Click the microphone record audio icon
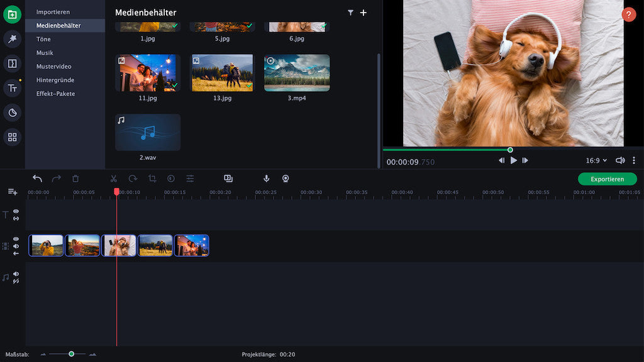The width and height of the screenshot is (644, 362). pyautogui.click(x=266, y=178)
